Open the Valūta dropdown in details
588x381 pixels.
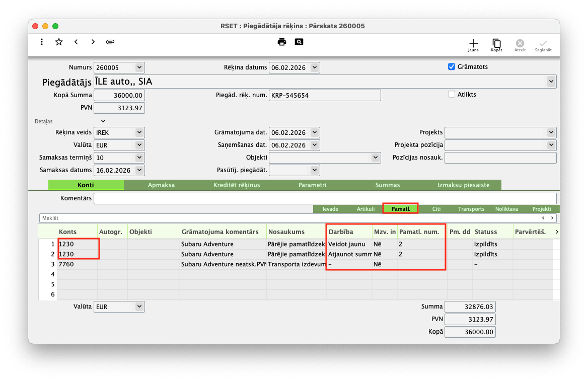139,145
